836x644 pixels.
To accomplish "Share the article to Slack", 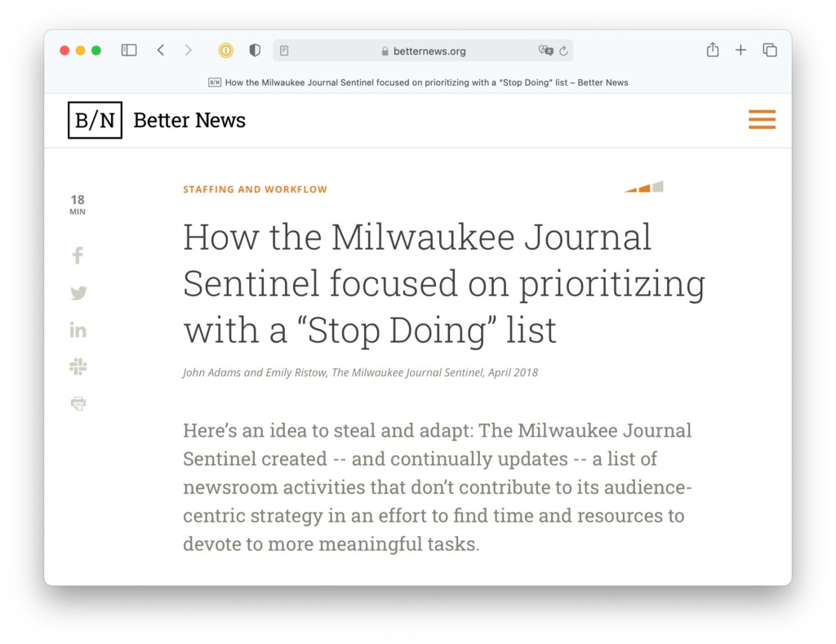I will click(x=78, y=366).
